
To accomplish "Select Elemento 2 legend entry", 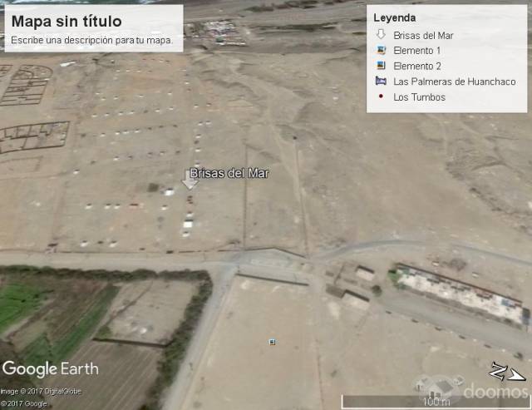I will click(417, 66).
